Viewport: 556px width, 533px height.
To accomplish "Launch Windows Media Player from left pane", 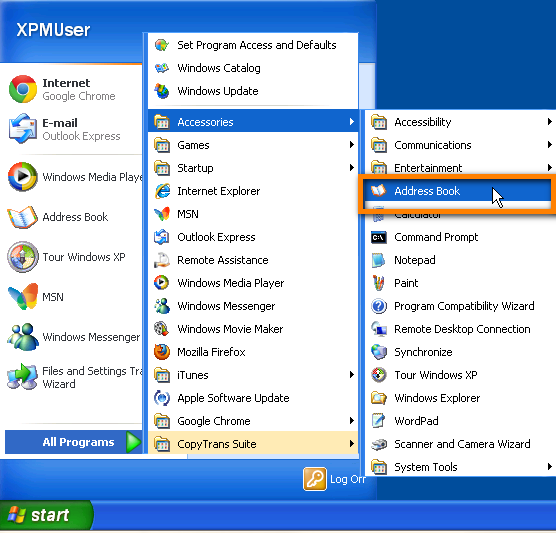I will tap(74, 177).
